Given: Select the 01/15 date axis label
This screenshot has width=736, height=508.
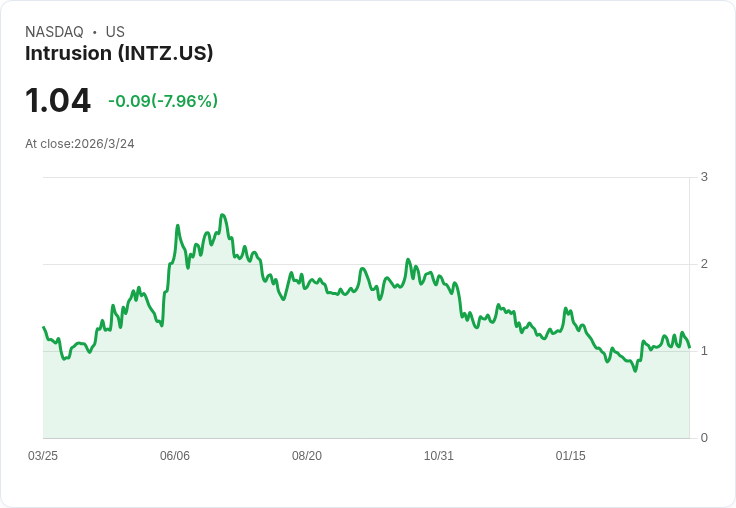Looking at the screenshot, I should point(570,455).
